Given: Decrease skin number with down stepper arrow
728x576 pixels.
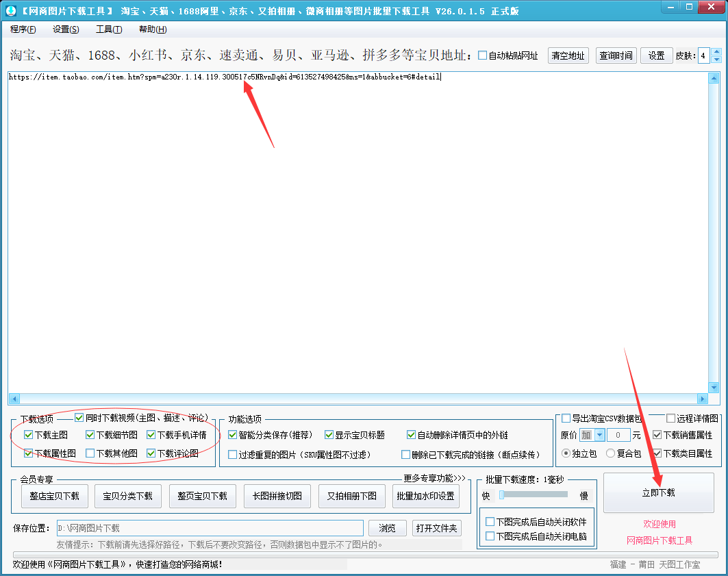Looking at the screenshot, I should [716, 60].
